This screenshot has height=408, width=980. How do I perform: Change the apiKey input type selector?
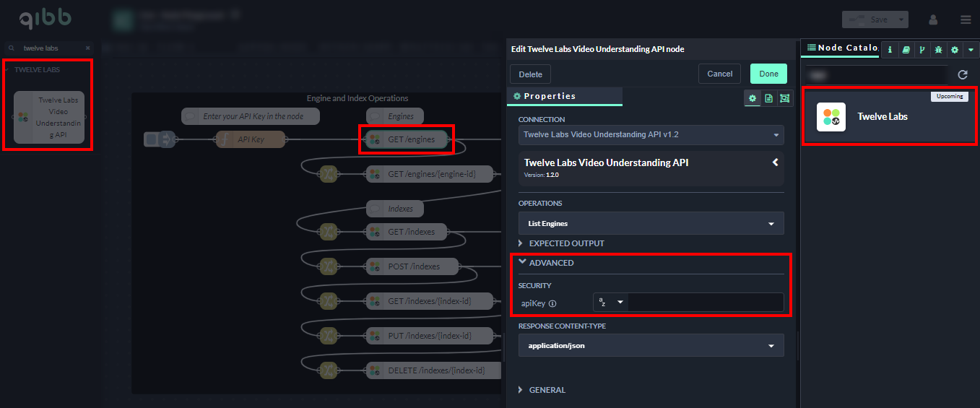click(610, 303)
